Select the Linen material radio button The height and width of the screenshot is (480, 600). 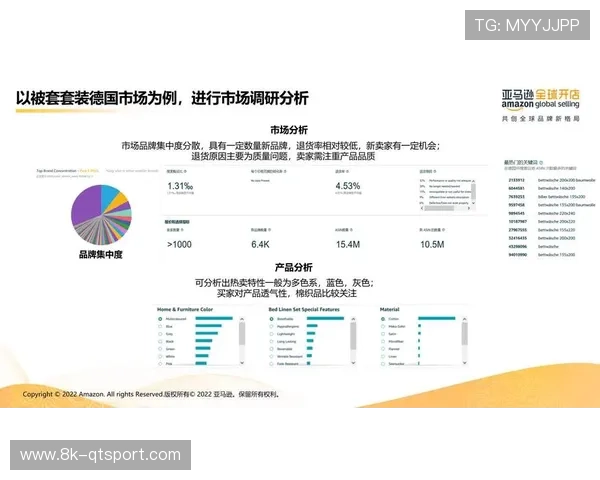383,356
